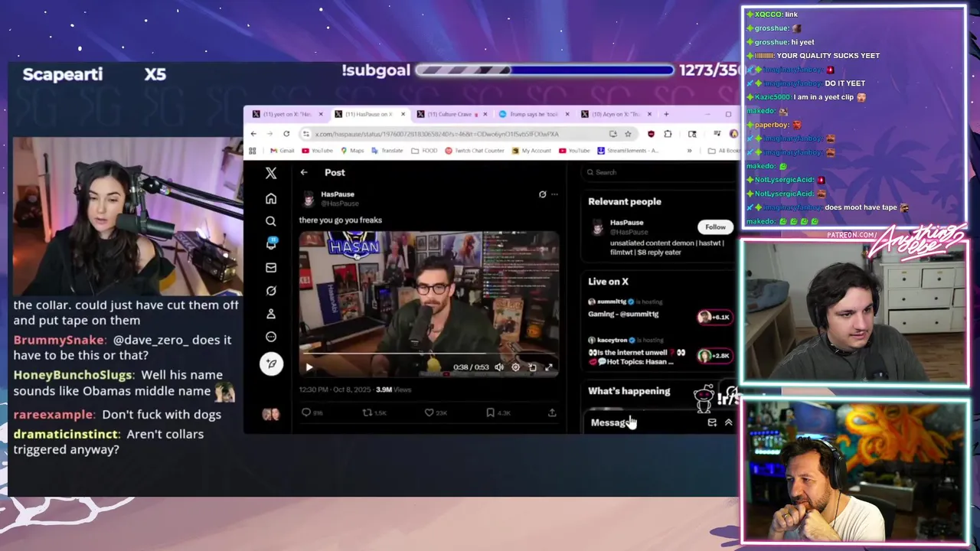
Task: Expand the Messages drawer chevron
Action: pos(728,422)
